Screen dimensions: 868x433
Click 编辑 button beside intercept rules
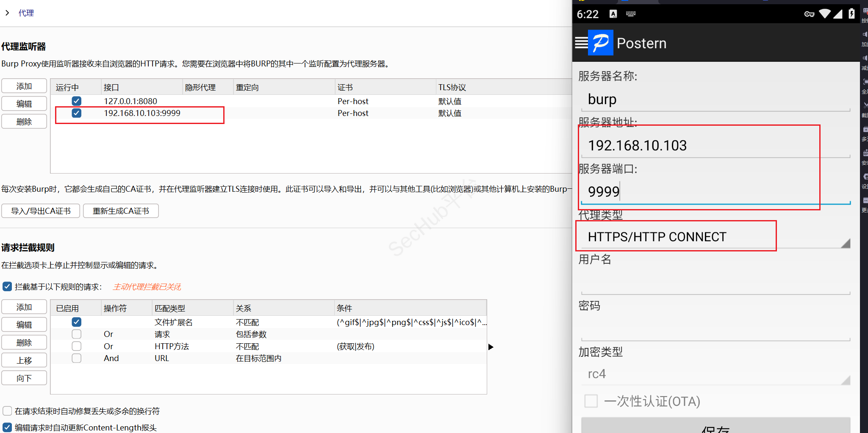(24, 325)
